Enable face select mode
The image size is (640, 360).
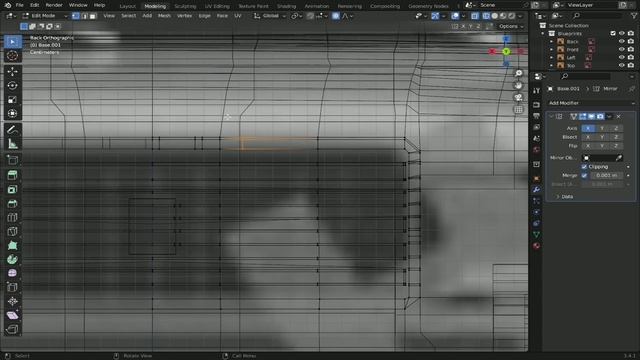(93, 16)
